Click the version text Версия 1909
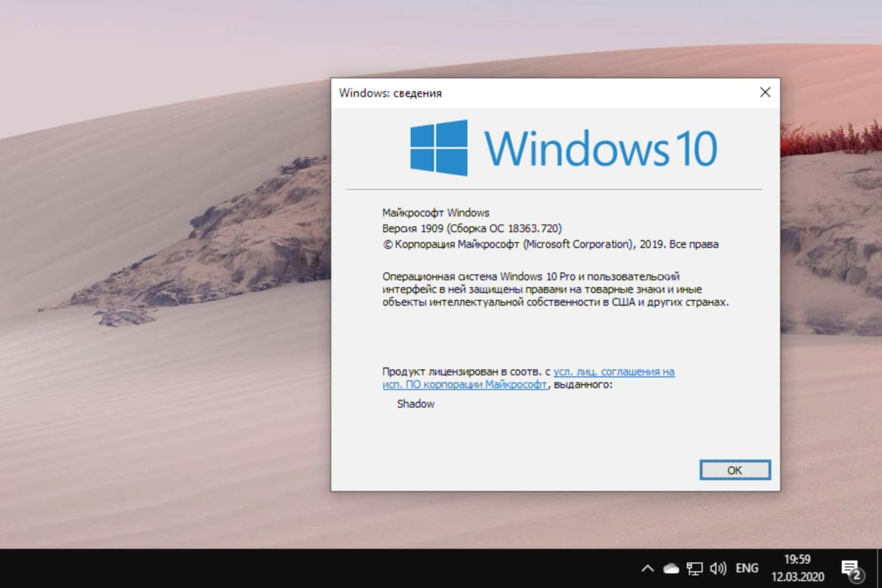The image size is (882, 588). coord(471,228)
